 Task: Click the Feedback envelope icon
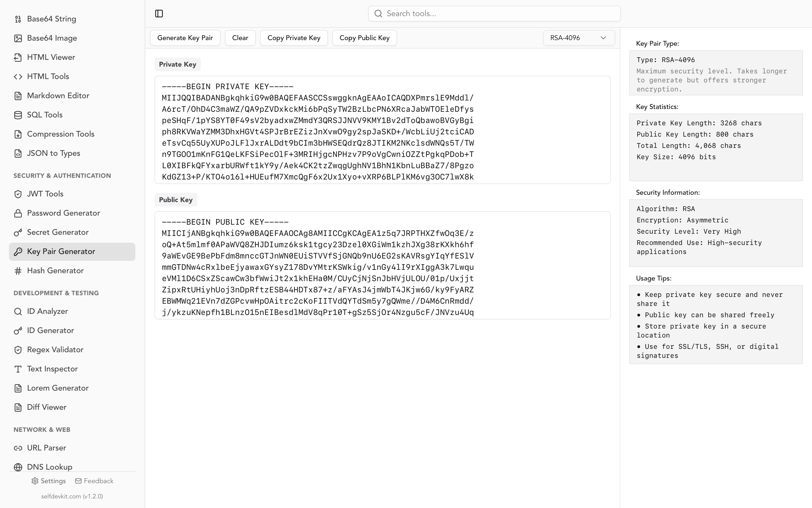coord(78,481)
